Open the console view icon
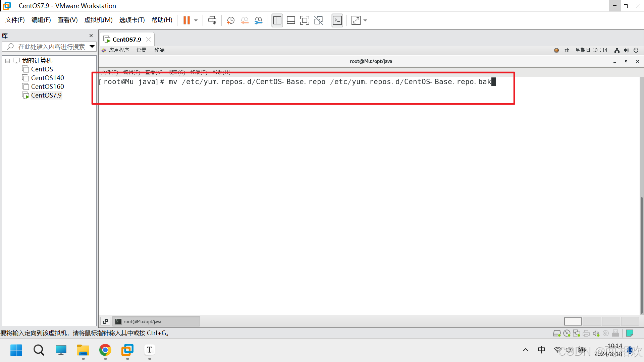 [337, 20]
